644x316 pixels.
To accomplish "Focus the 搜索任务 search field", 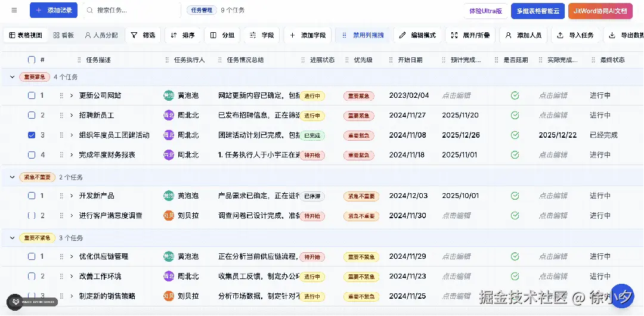I will [131, 10].
